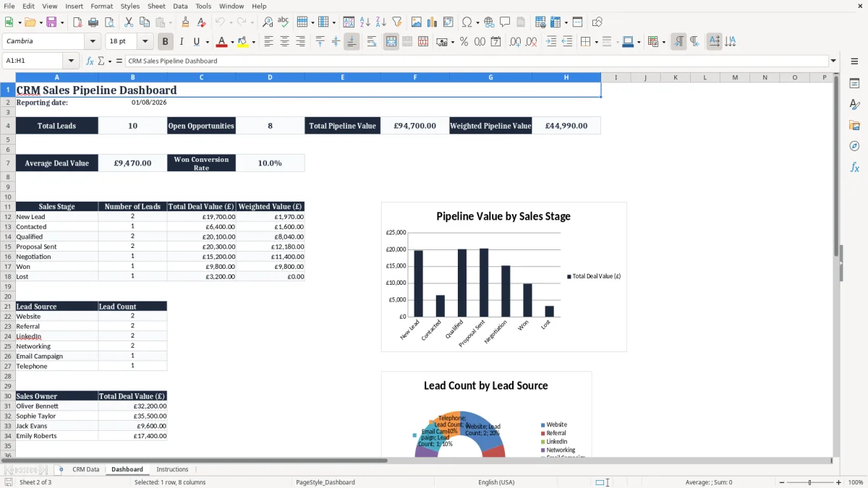Apply the red Font Color swatch
The width and height of the screenshot is (868, 488).
pyautogui.click(x=221, y=42)
